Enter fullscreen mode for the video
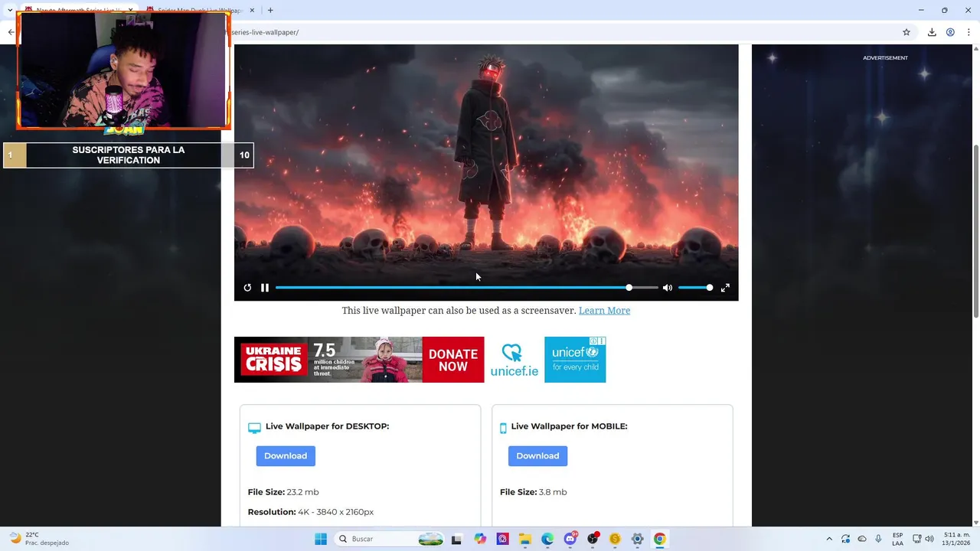The height and width of the screenshot is (551, 980). coord(725,288)
